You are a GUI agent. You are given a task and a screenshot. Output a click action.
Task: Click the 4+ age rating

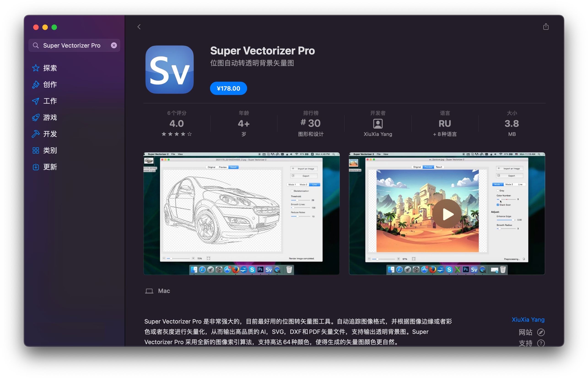point(244,124)
